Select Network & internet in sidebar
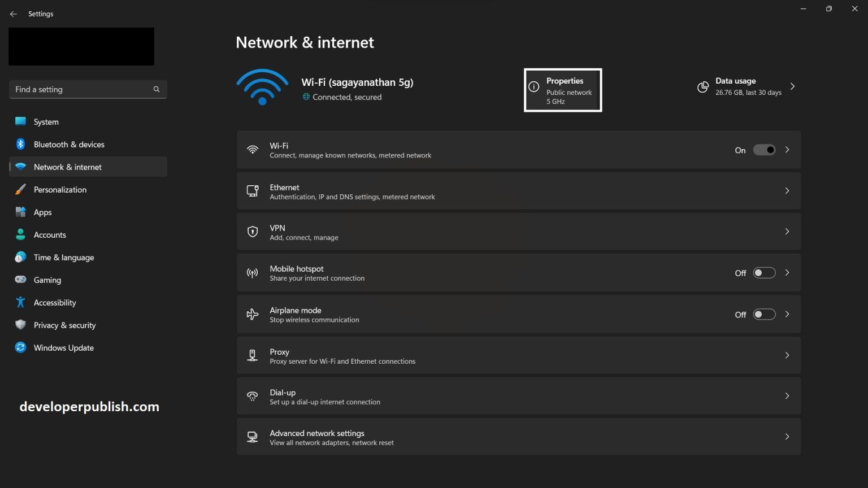 [67, 167]
